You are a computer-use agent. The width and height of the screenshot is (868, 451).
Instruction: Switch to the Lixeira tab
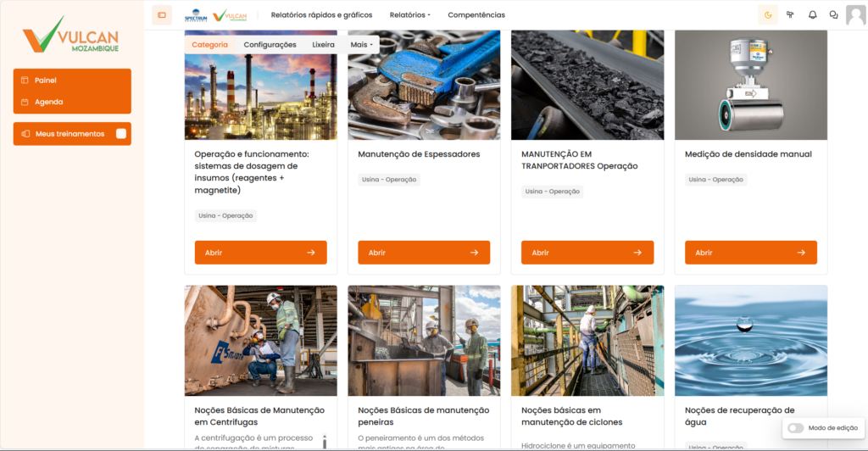(323, 44)
